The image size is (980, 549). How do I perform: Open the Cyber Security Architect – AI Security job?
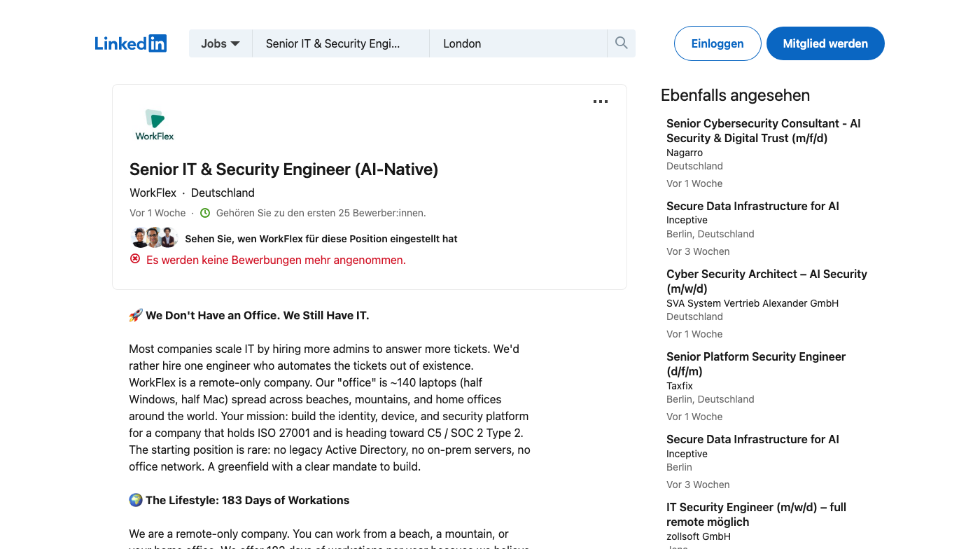coord(766,281)
